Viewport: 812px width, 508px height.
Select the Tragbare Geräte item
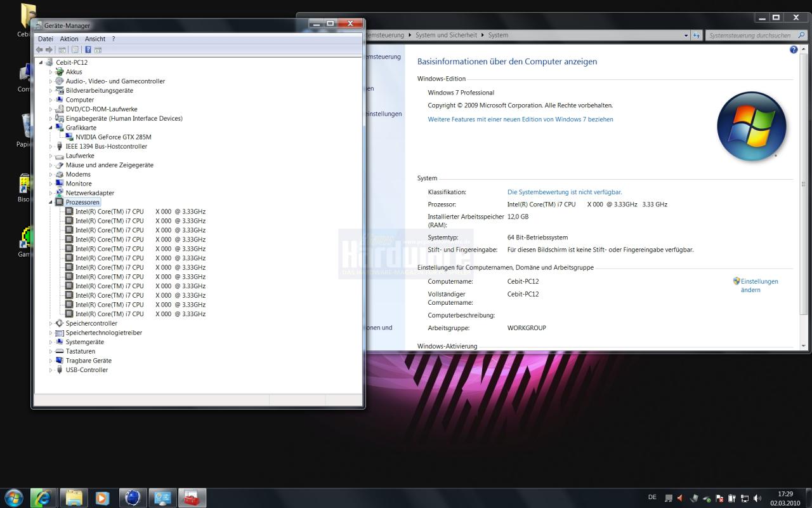click(88, 361)
